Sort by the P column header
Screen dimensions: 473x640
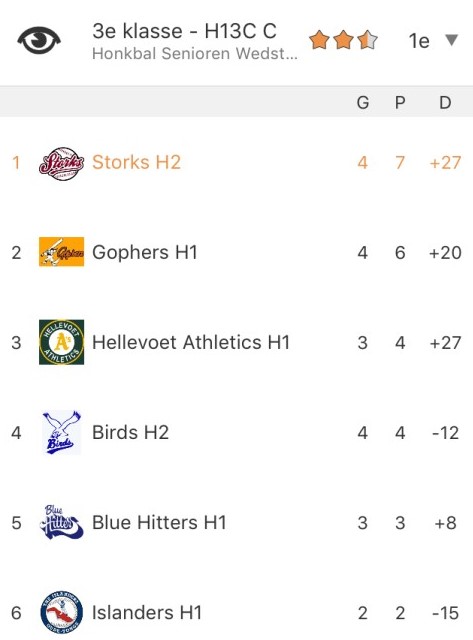tap(400, 102)
